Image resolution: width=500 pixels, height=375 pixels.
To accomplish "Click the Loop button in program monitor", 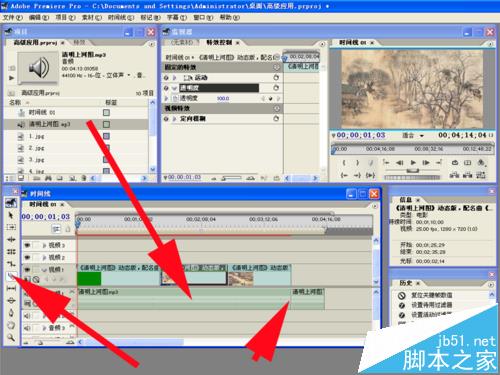I will [x=455, y=163].
